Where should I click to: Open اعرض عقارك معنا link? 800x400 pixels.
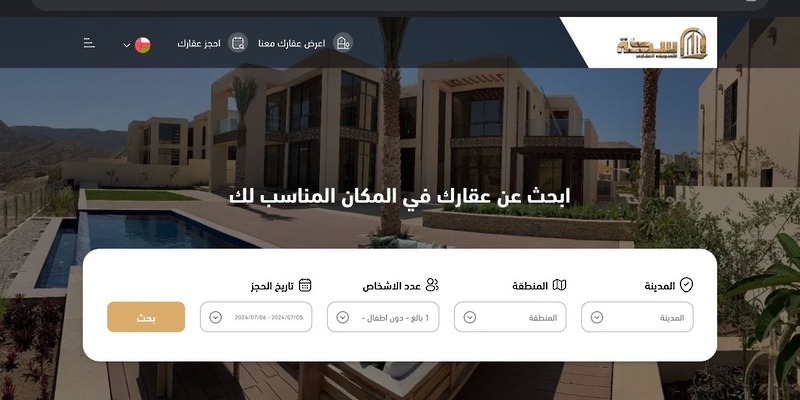coord(291,43)
